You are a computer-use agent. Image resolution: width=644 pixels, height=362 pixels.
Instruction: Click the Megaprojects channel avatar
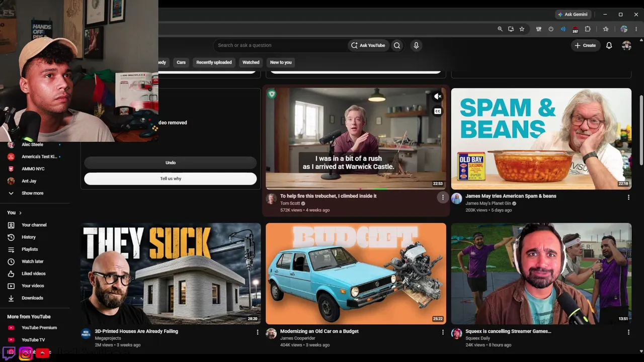pyautogui.click(x=86, y=333)
